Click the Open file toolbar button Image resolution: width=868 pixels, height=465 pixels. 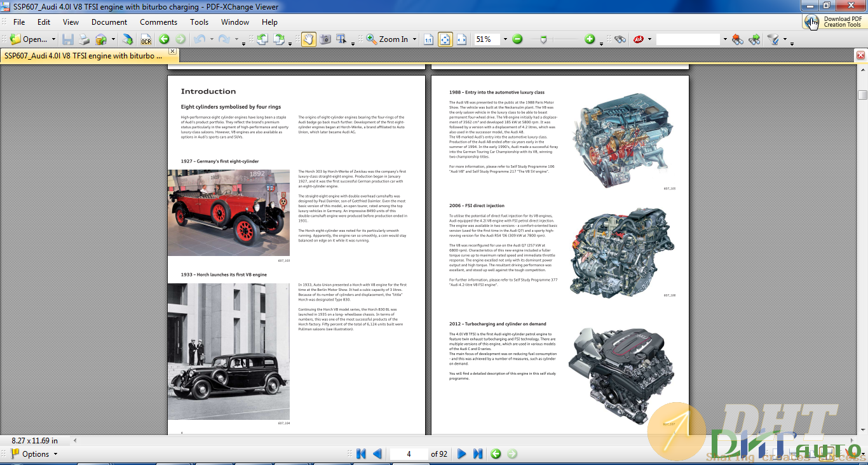(x=28, y=39)
